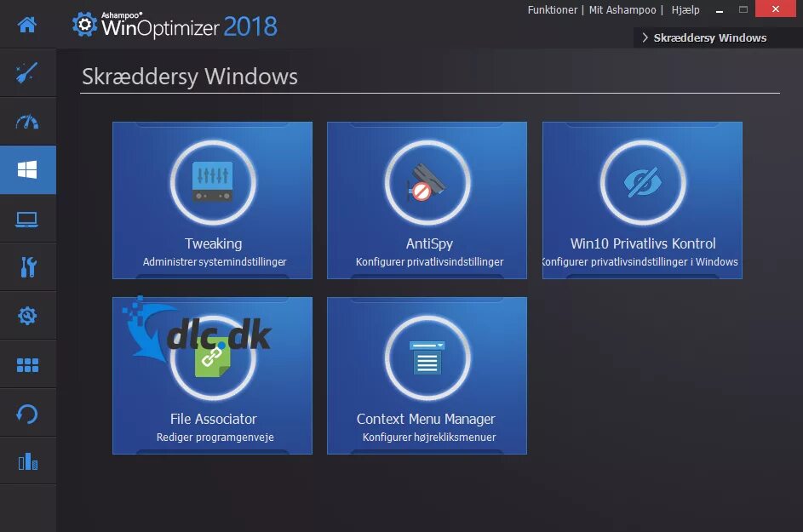The height and width of the screenshot is (532, 803).
Task: Open the Tweaking mixer icon
Action: (213, 182)
